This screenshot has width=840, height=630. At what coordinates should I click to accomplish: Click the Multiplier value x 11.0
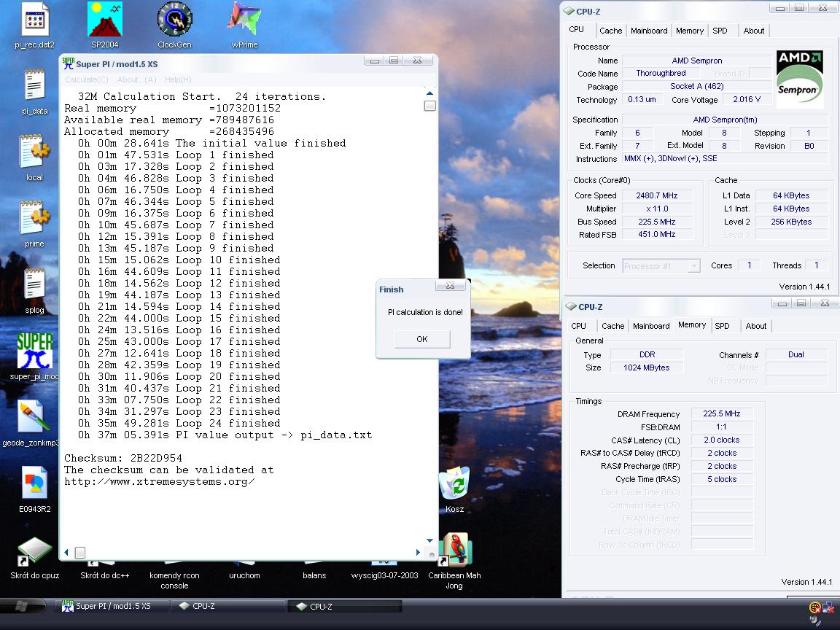click(657, 209)
